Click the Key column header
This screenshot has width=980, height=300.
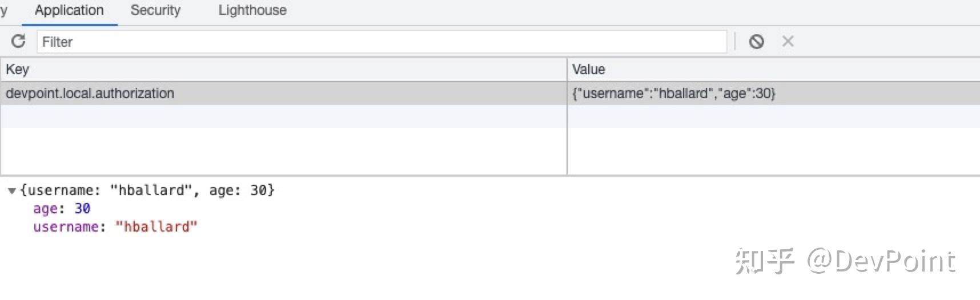283,70
